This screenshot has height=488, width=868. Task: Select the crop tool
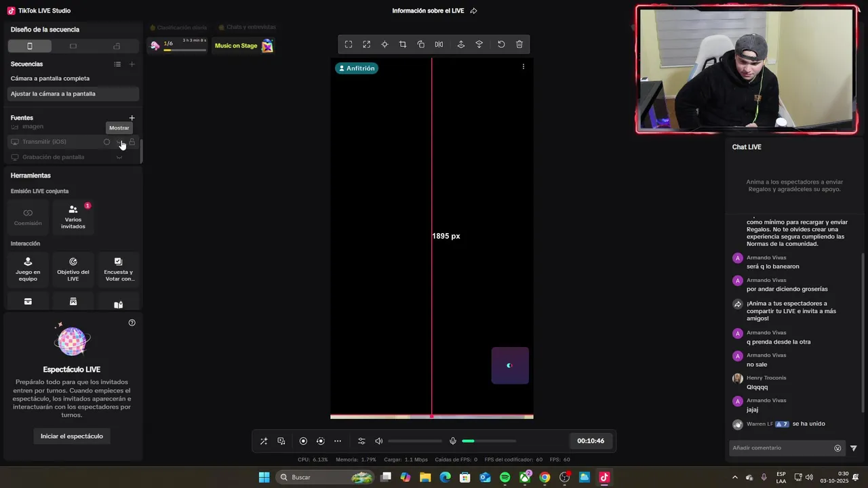(403, 45)
